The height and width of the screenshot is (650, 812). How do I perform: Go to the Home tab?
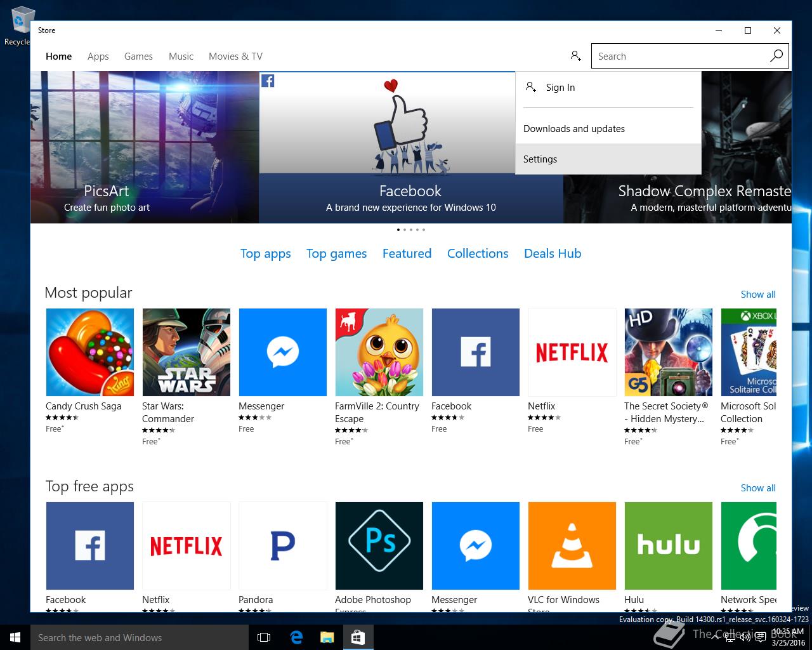click(x=58, y=56)
